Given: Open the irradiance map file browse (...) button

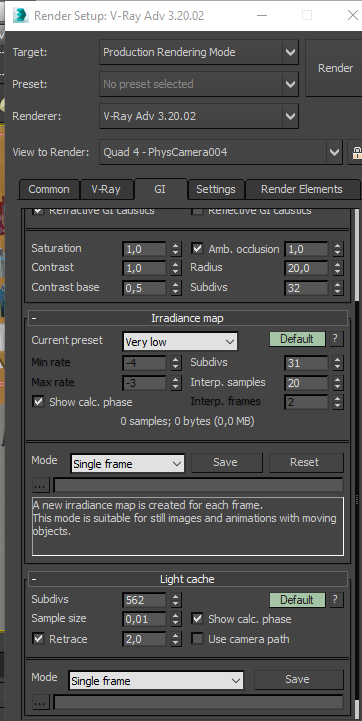Looking at the screenshot, I should point(41,485).
